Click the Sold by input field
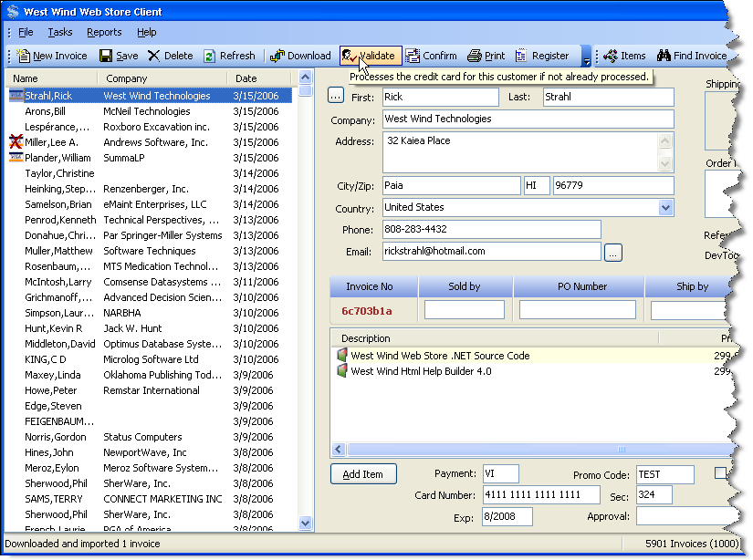This screenshot has height=560, width=753. 465,309
